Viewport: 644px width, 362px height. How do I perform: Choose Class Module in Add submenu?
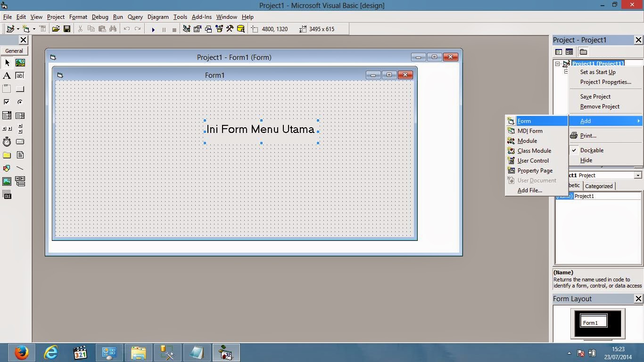tap(537, 151)
